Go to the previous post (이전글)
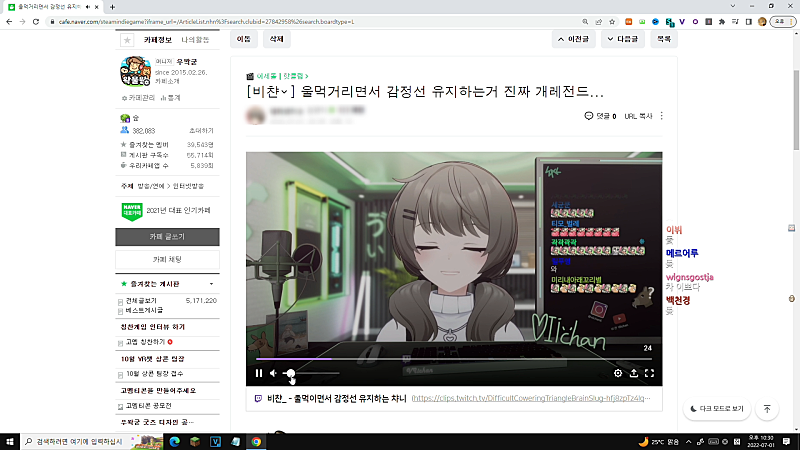This screenshot has height=450, width=800. (573, 39)
